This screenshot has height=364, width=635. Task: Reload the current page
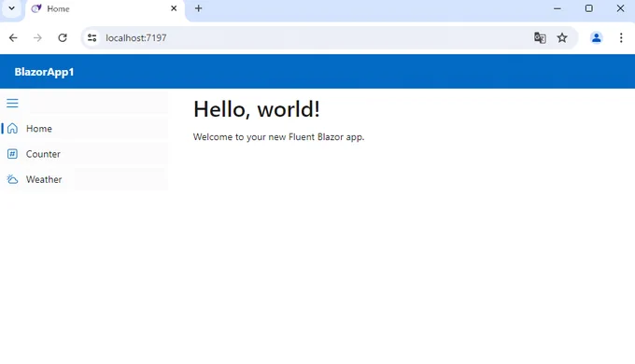point(63,38)
